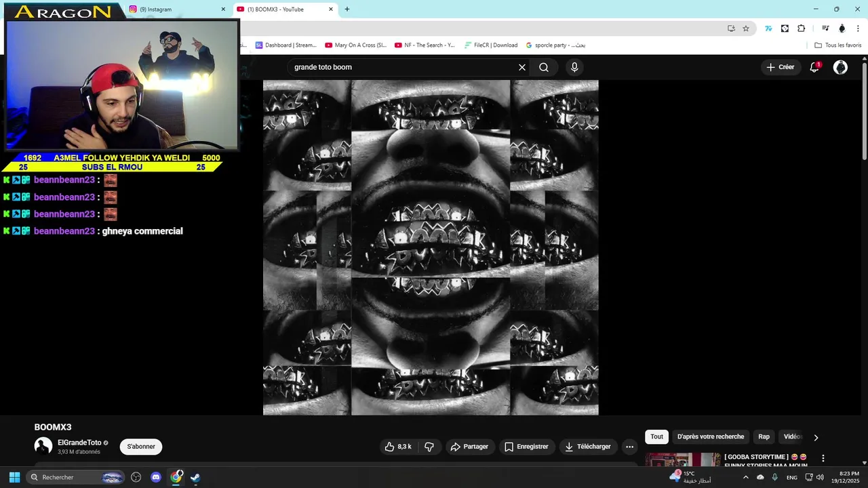Screen dimensions: 868x488
Task: Select the Tout filter chip
Action: point(656,437)
